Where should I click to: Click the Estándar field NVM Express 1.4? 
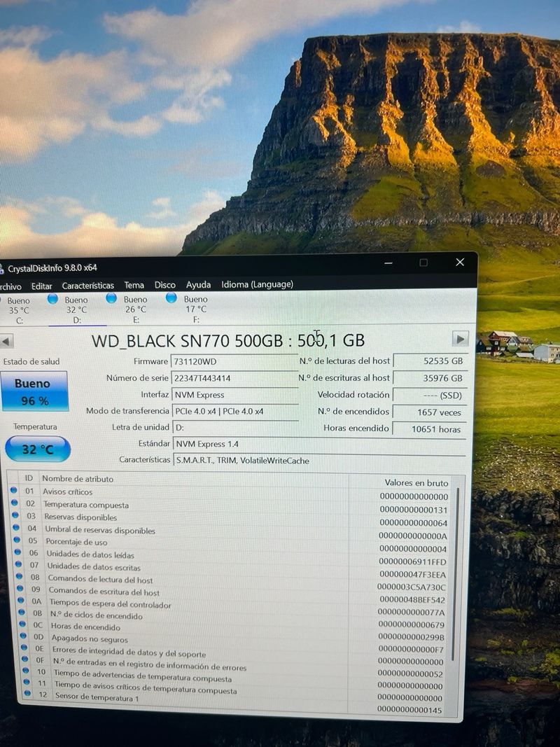[x=319, y=444]
